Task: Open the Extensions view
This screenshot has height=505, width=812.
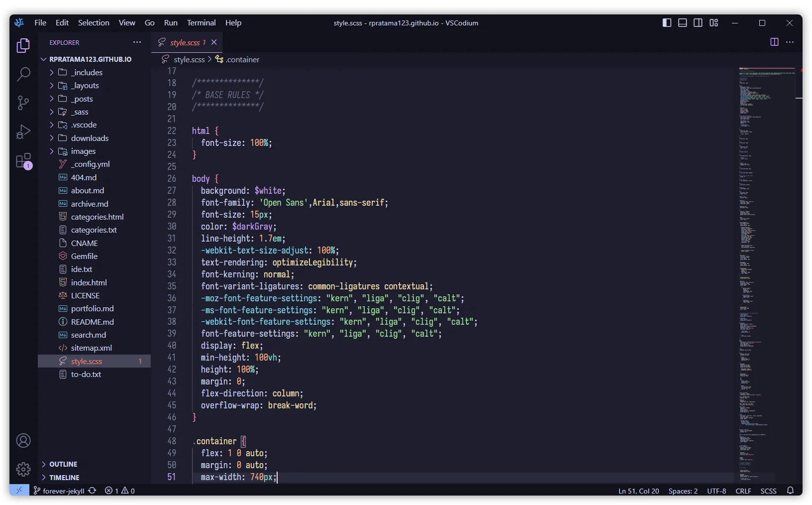Action: pos(23,161)
